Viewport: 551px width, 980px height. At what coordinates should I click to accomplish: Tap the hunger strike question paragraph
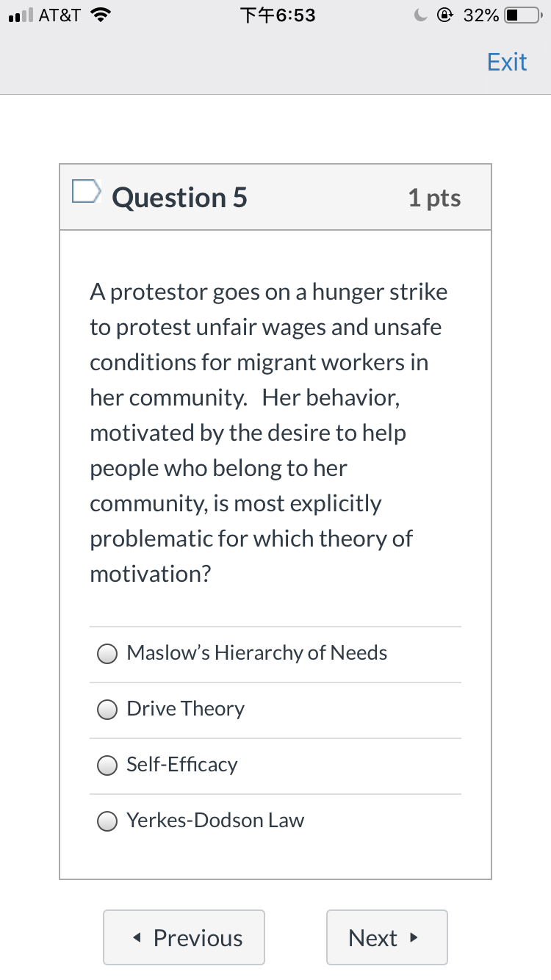click(x=269, y=433)
